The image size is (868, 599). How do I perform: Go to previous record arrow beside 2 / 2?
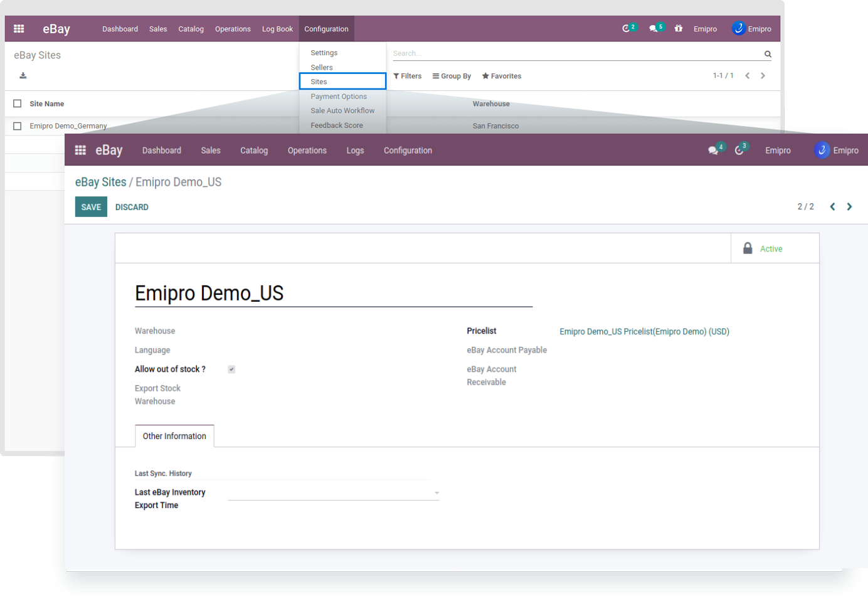click(x=832, y=207)
